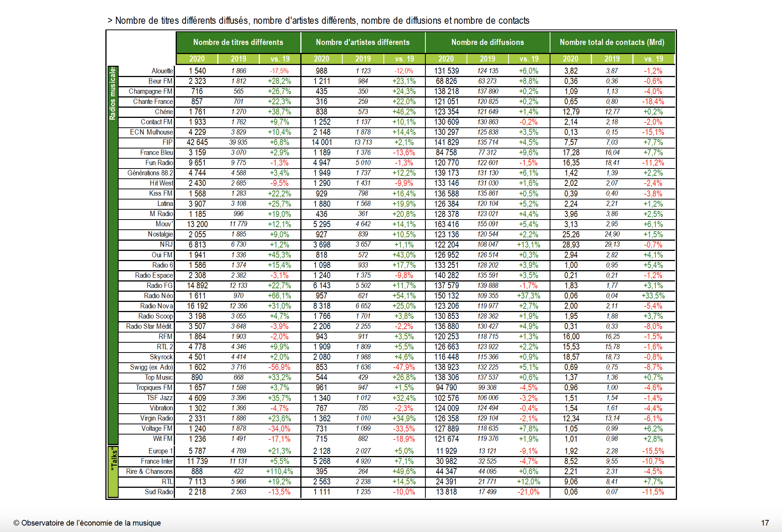Select the Rire & Chansons row label
This screenshot has width=782, height=532.
click(149, 471)
